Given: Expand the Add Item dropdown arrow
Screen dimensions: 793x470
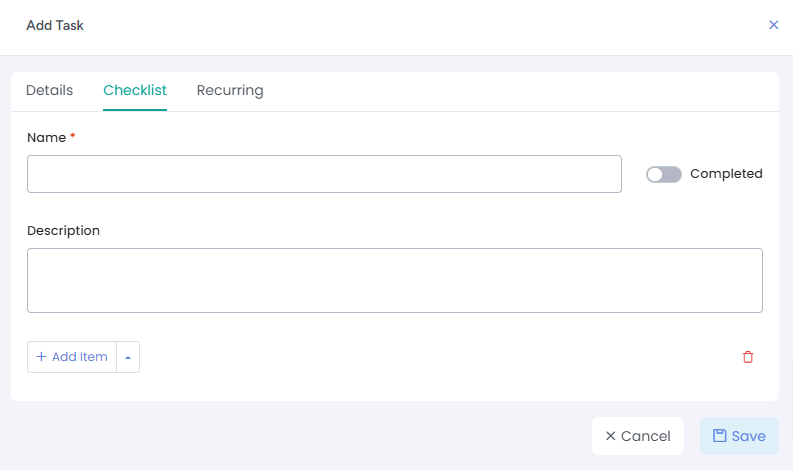Looking at the screenshot, I should coord(128,357).
